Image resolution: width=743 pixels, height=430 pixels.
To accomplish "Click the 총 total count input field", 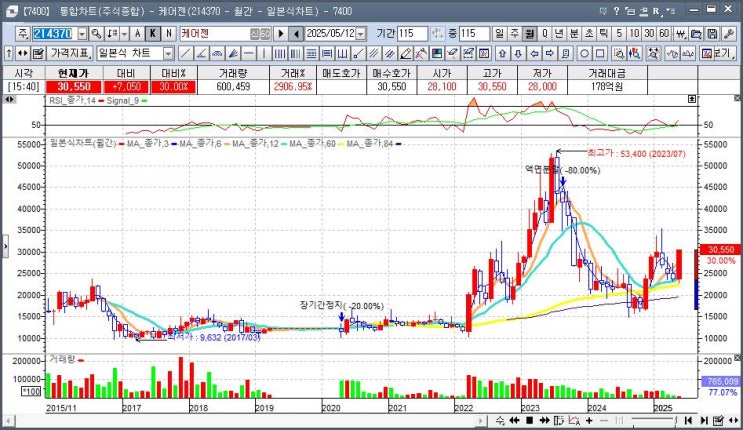I will point(474,34).
